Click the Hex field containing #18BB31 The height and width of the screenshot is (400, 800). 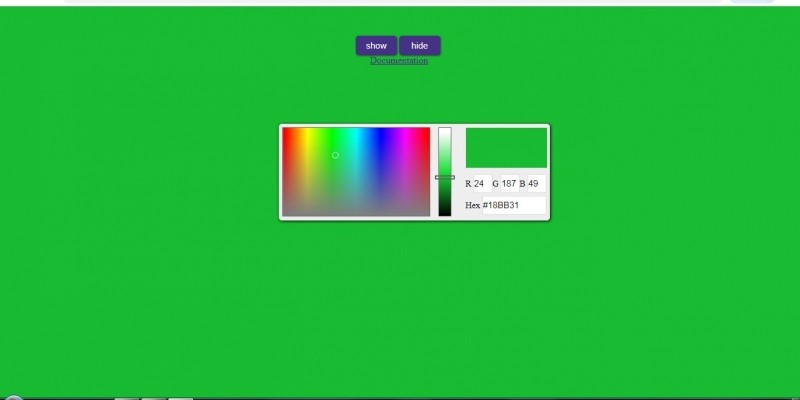coord(513,206)
